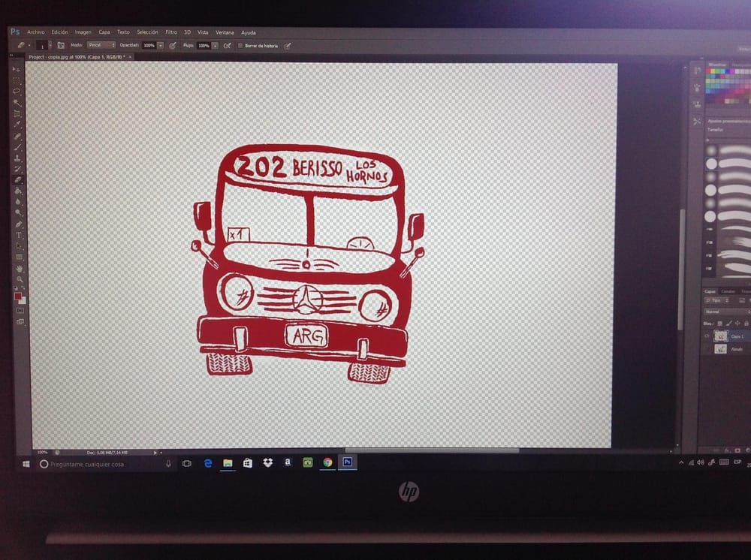751x560 pixels.
Task: Select the Eyedropper tool
Action: [x=17, y=125]
